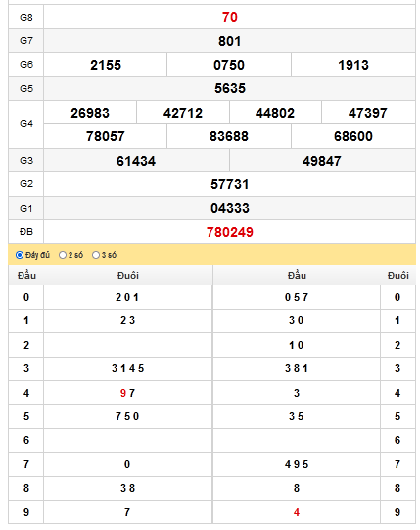This screenshot has height=530, width=420.
Task: Click the G4 number 44802
Action: pos(275,113)
